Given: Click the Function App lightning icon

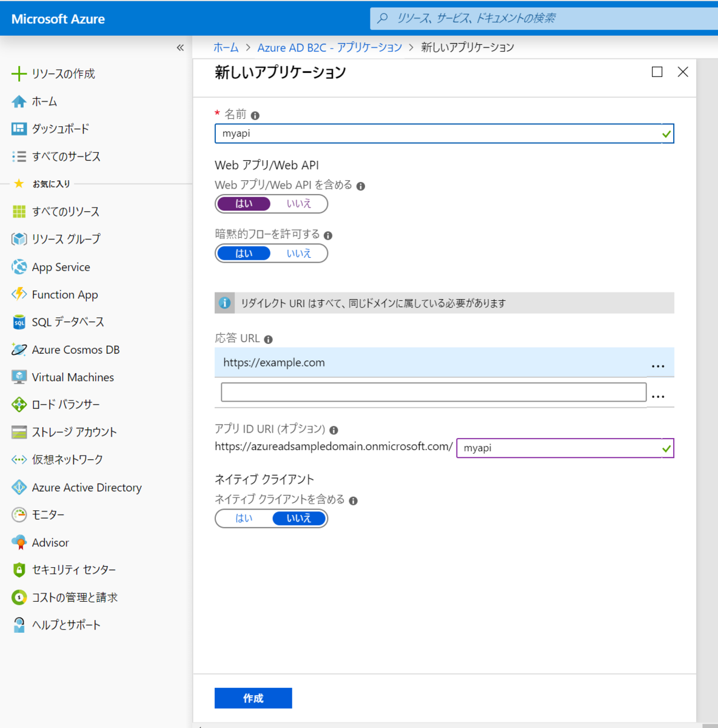Looking at the screenshot, I should (x=19, y=294).
